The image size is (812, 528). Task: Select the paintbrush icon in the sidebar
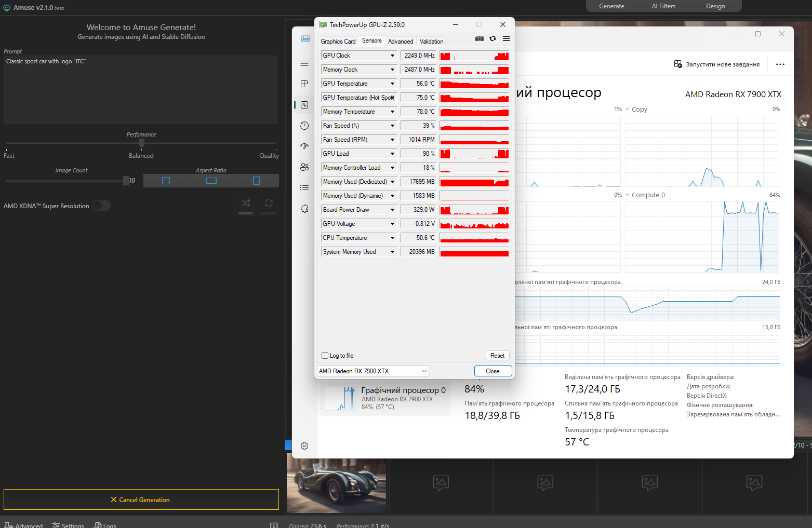pos(304,146)
